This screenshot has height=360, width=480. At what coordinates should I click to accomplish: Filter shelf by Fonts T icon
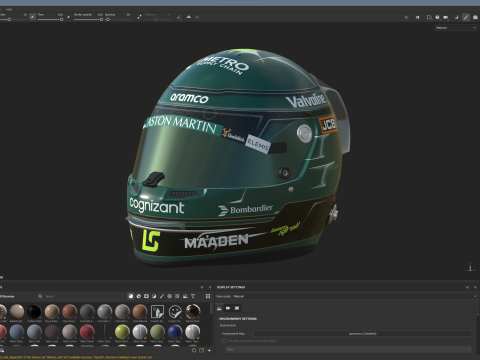coord(193,296)
